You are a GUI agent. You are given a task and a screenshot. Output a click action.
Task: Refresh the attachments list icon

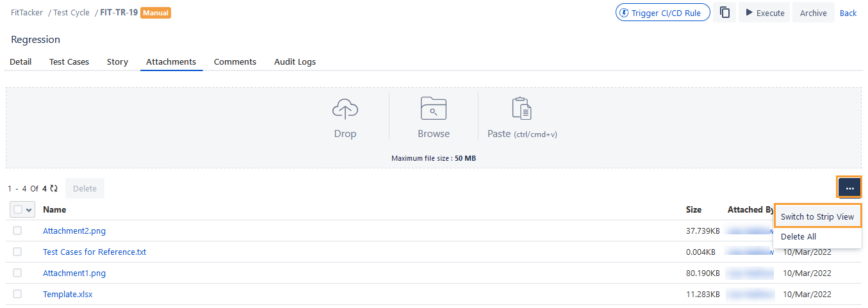54,188
